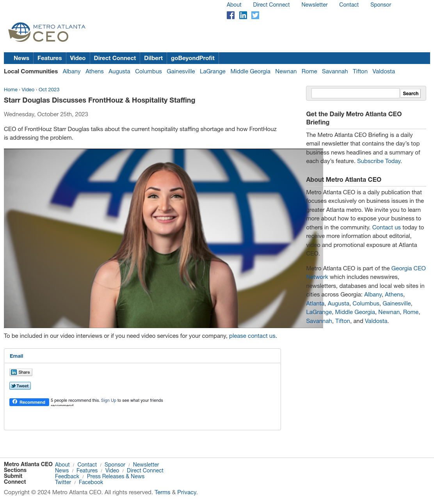This screenshot has width=434, height=504.
Task: Go to Valdosta in Local Communities bar
Action: tap(384, 71)
